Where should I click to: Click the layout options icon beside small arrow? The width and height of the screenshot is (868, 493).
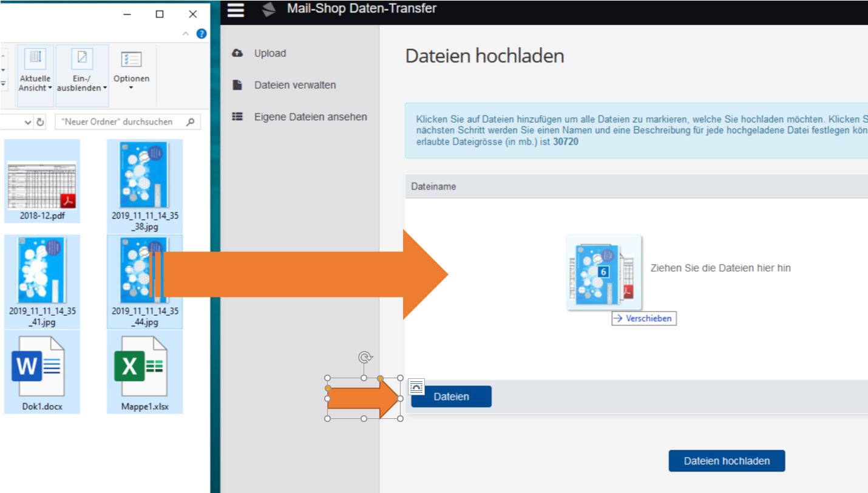click(x=417, y=384)
